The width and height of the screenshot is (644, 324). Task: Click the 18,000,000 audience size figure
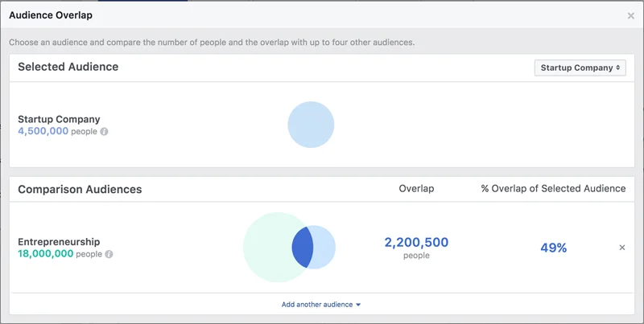click(46, 253)
